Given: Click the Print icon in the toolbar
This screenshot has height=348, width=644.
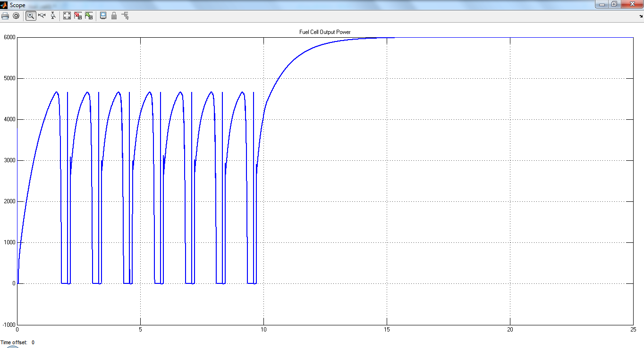Looking at the screenshot, I should pos(5,16).
